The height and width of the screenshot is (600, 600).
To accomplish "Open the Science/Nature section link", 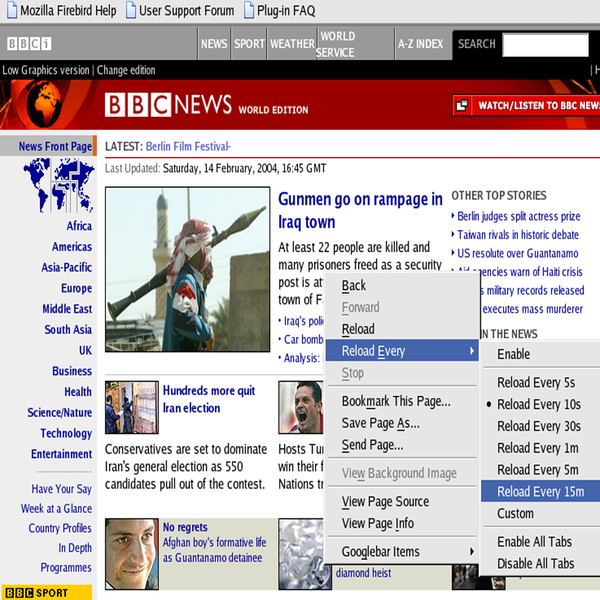I will pos(59,412).
